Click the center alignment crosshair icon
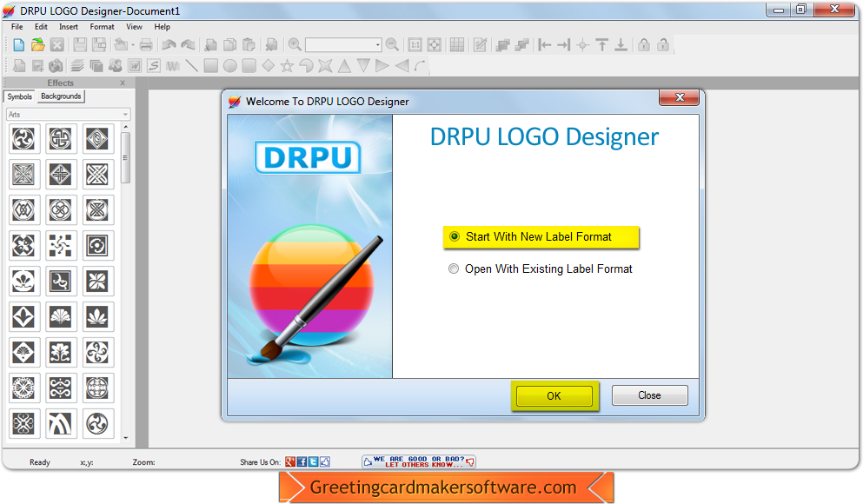 (583, 45)
